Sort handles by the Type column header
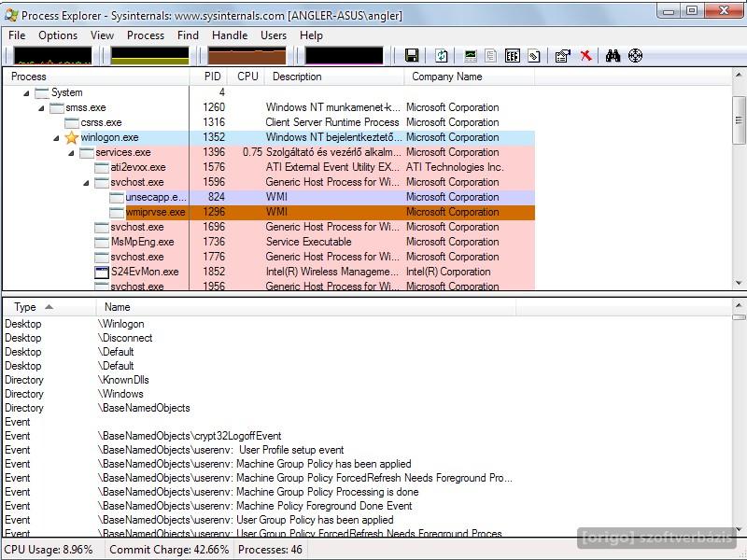Screen dimensions: 747x560 coord(49,307)
